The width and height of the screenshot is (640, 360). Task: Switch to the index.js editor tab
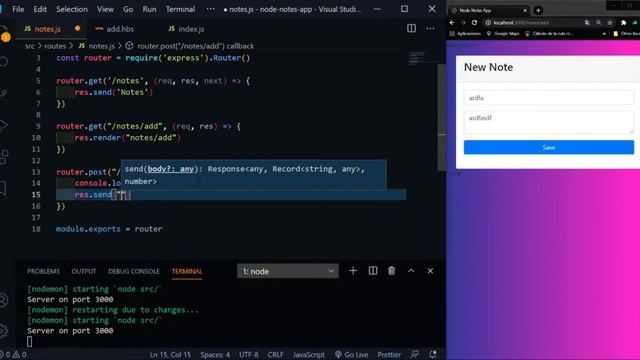point(191,29)
